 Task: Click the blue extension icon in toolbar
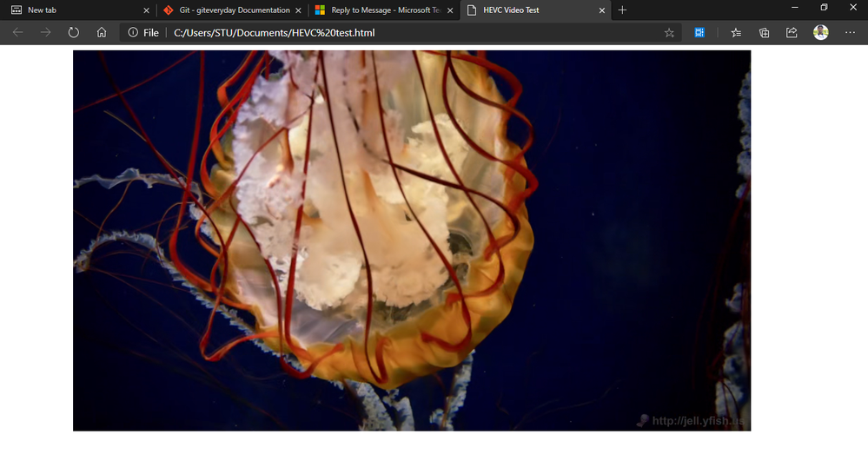click(699, 33)
